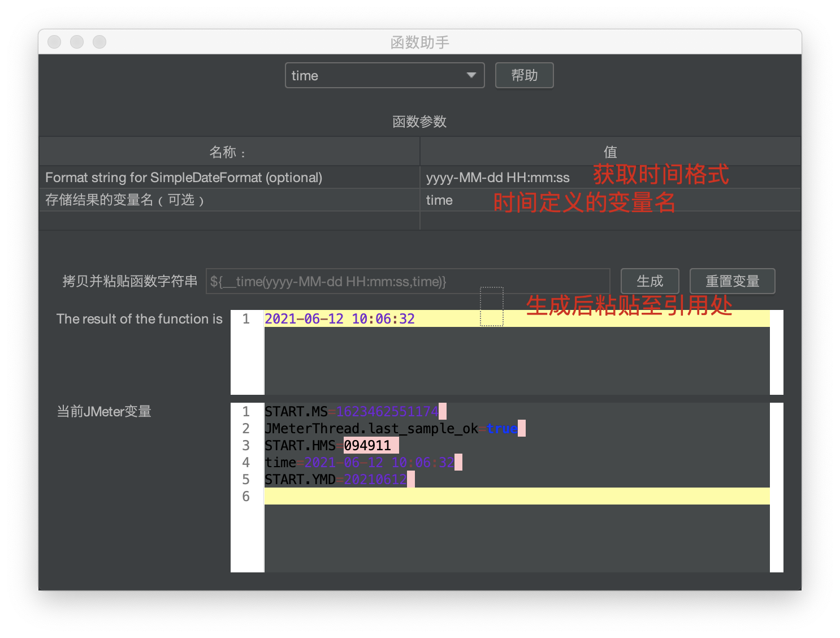Open the function selection dropdown showing time
This screenshot has width=840, height=638.
coord(373,75)
